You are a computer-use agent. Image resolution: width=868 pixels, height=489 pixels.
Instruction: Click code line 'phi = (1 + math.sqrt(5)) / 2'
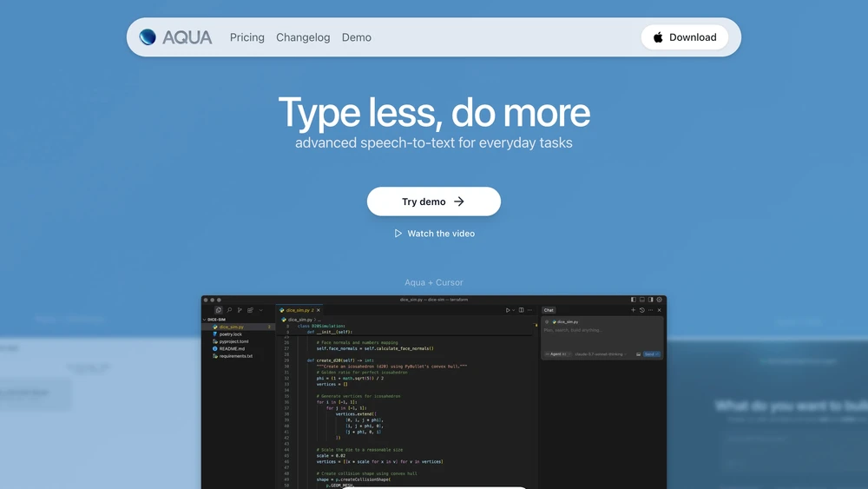point(350,378)
